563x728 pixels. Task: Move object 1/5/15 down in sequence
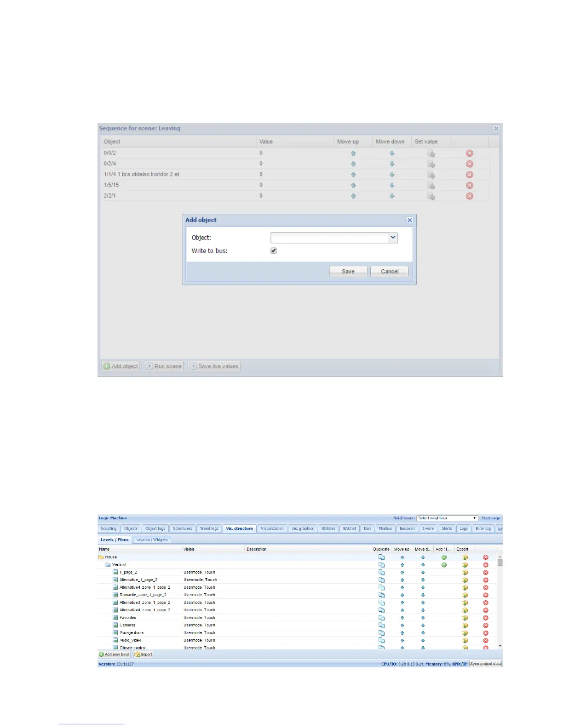(x=392, y=185)
